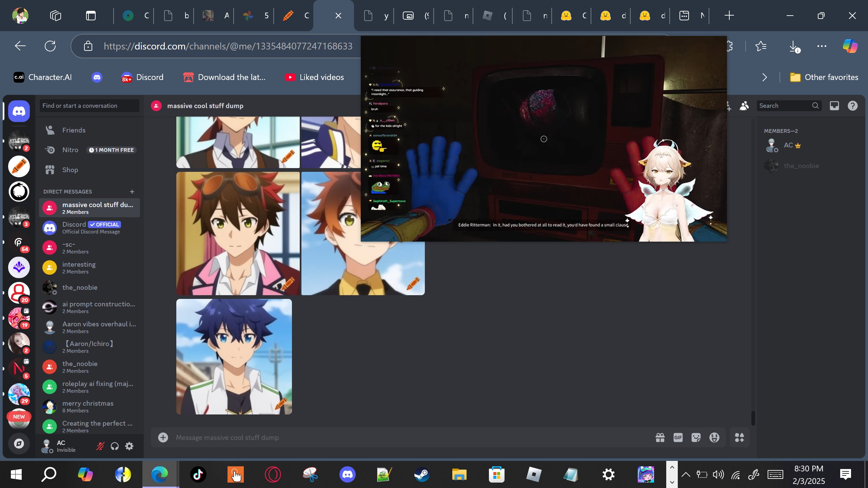
Task: Open browser downloads
Action: (x=794, y=46)
